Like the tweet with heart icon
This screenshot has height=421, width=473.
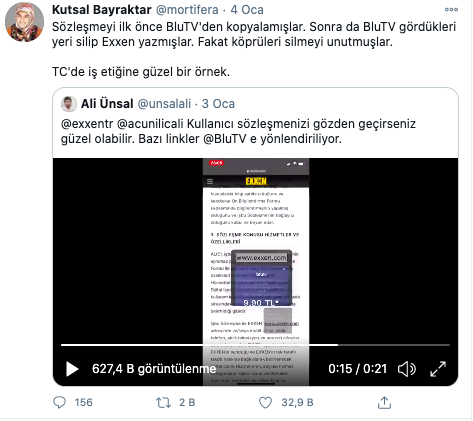tap(265, 402)
